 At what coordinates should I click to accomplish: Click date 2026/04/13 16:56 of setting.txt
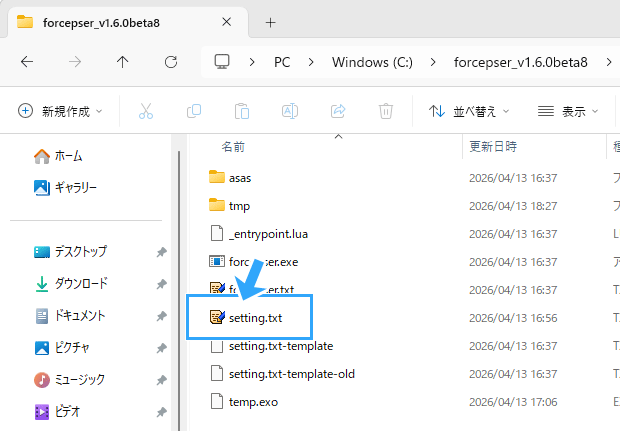coord(513,318)
